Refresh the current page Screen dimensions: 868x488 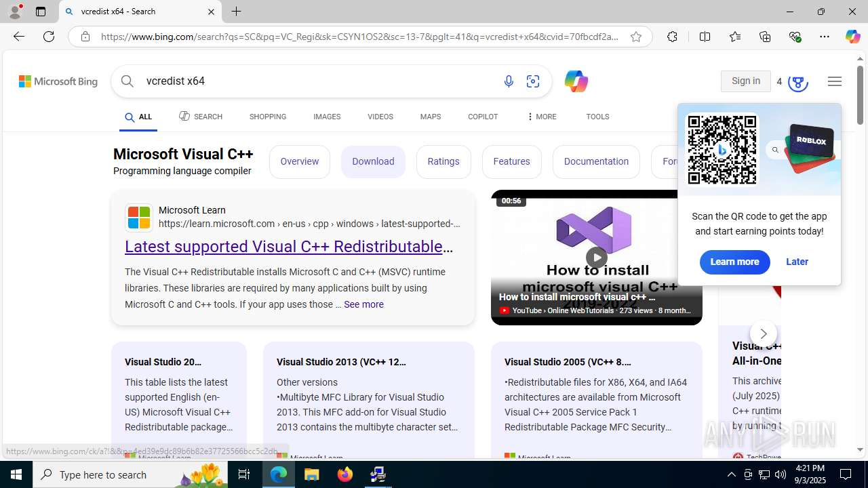49,37
